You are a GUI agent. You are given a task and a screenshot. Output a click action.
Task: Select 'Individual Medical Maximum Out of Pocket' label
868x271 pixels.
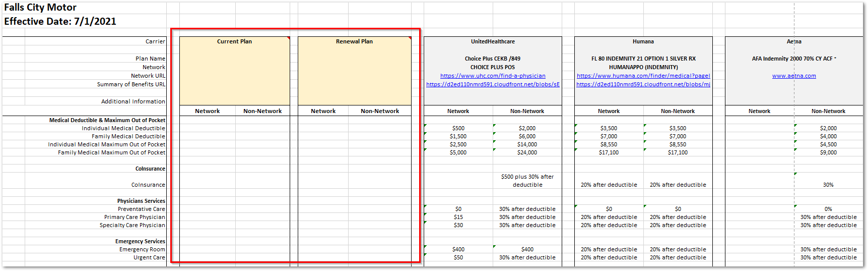107,144
